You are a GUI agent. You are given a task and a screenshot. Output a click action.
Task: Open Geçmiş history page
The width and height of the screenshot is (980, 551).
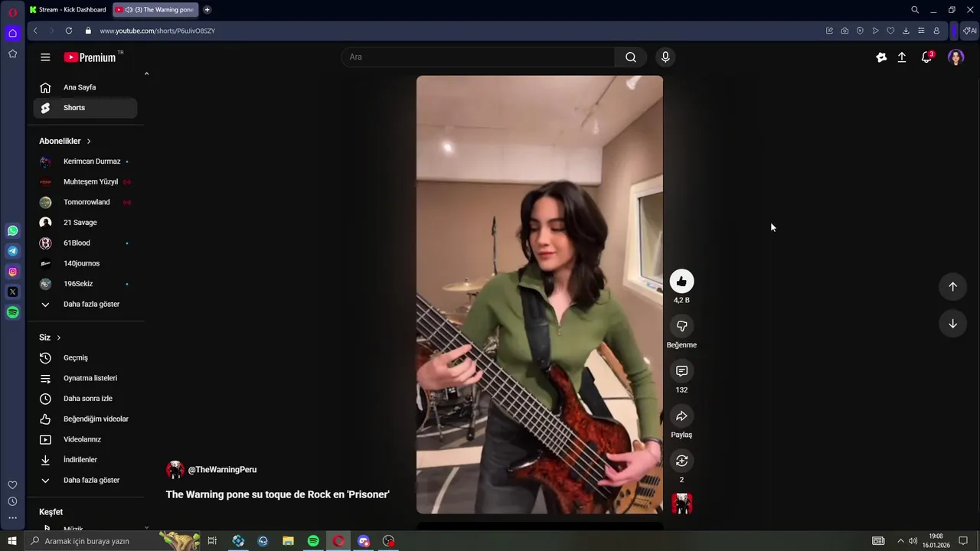pyautogui.click(x=85, y=358)
